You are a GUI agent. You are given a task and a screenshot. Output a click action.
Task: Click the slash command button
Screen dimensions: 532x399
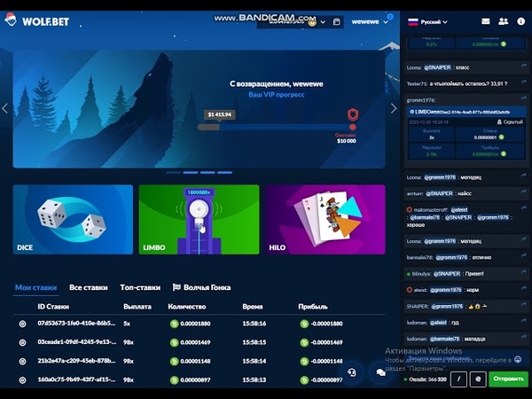click(x=458, y=379)
